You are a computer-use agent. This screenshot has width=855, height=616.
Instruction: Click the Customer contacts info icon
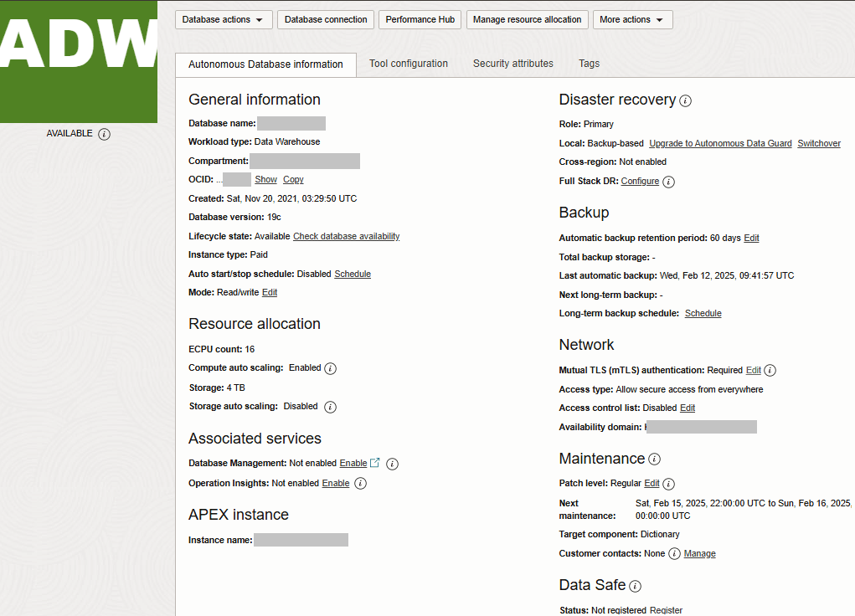point(674,553)
